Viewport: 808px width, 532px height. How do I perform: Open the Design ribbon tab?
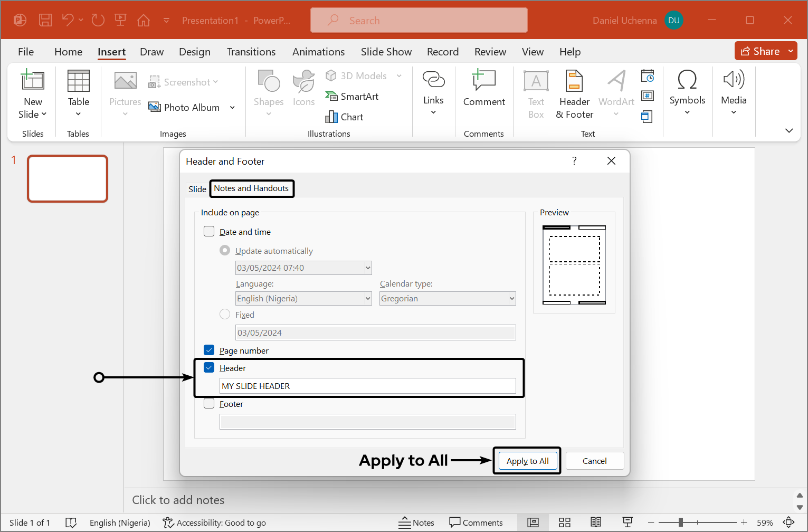[194, 52]
